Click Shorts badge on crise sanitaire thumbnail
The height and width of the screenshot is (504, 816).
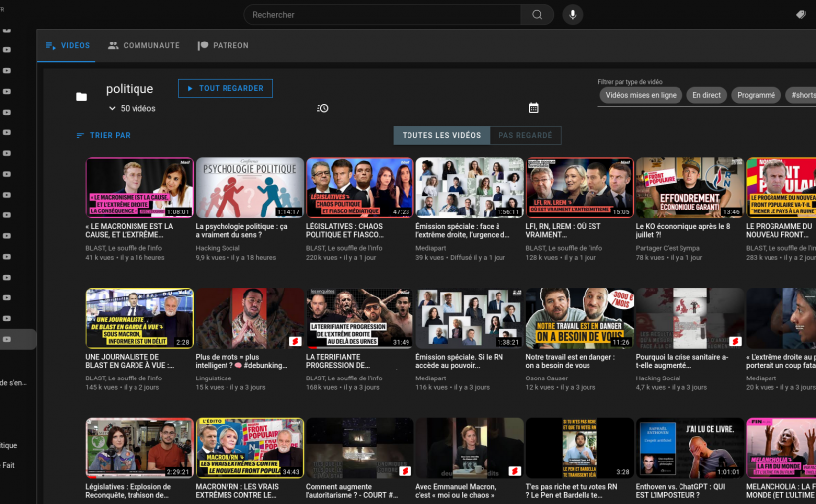point(735,341)
